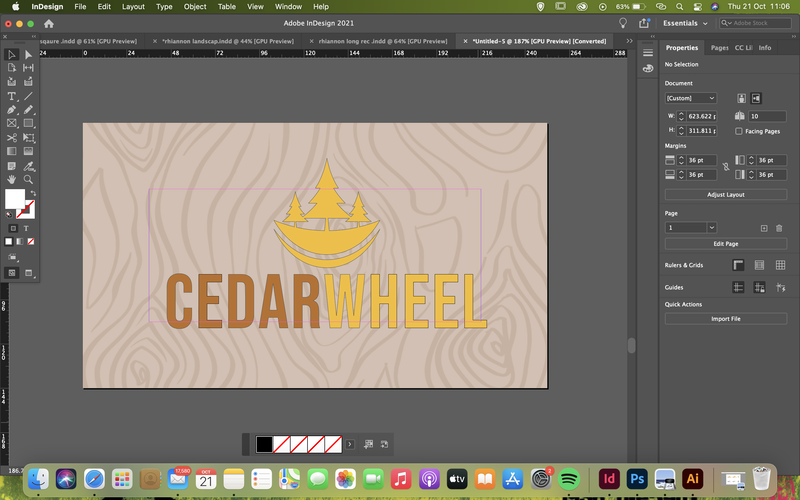This screenshot has width=800, height=500.
Task: Select the black color swatch in bottom bar
Action: click(x=264, y=444)
